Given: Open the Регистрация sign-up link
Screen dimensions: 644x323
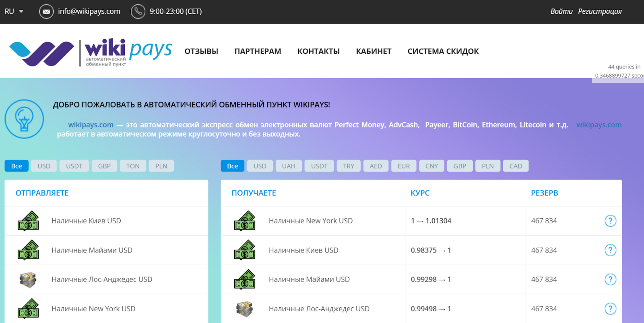Looking at the screenshot, I should pyautogui.click(x=600, y=11).
